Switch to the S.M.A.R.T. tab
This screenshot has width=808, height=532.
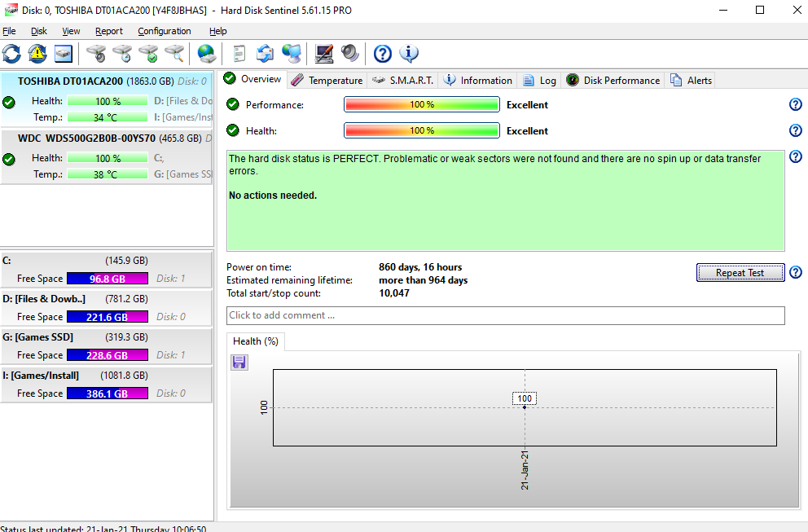tap(403, 80)
